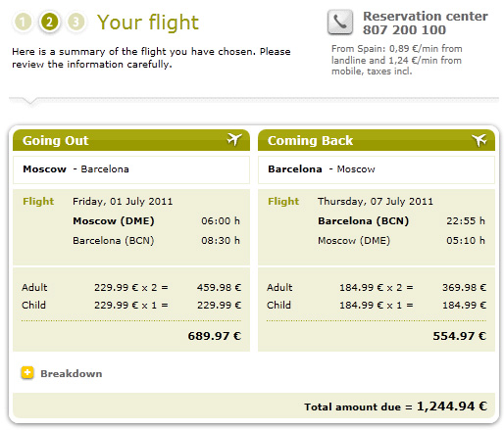Click reservation phone number 807 200 100
The image size is (504, 430).
tap(404, 30)
